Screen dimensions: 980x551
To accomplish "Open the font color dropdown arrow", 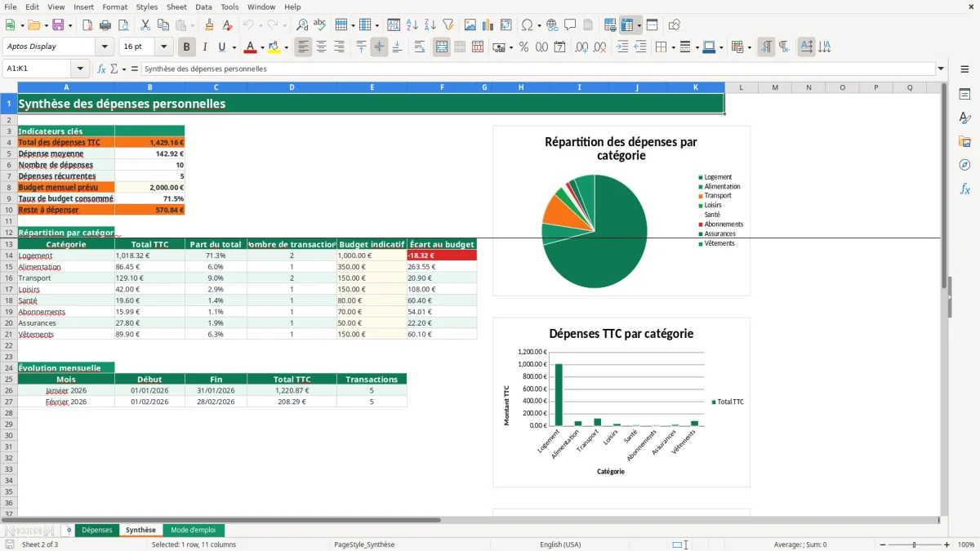I will pos(261,47).
